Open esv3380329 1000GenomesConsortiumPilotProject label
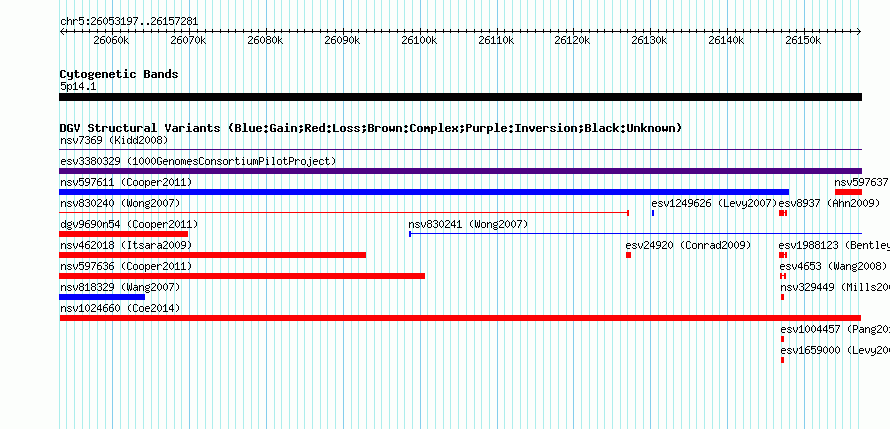Screen dimensions: 890x429 (198, 161)
